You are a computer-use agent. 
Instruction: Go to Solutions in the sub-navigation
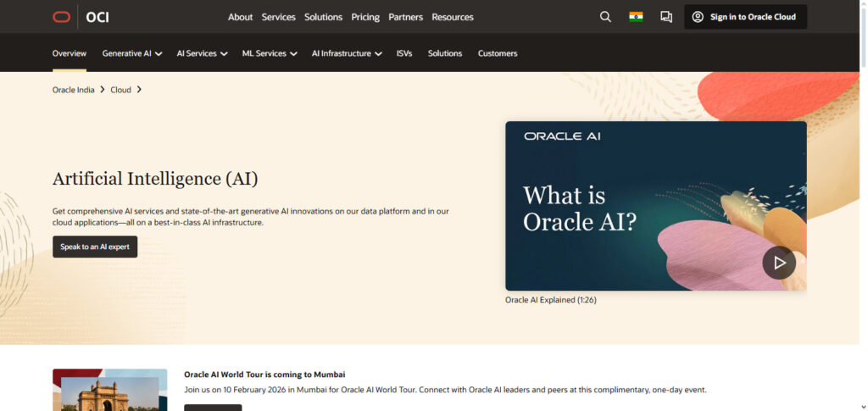point(445,53)
